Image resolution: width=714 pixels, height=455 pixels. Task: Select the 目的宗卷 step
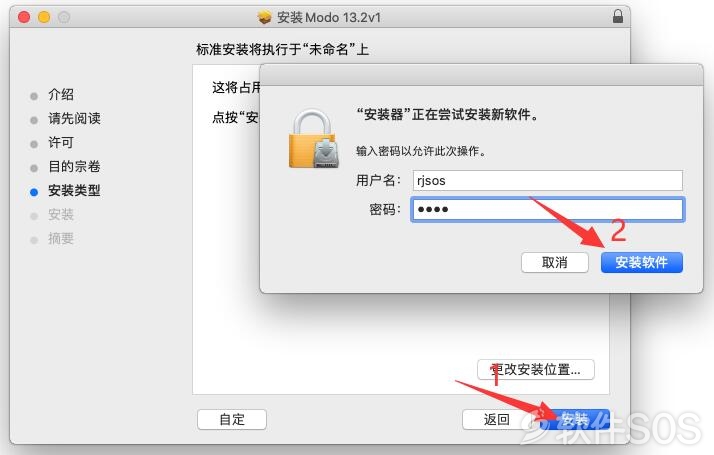pos(74,167)
